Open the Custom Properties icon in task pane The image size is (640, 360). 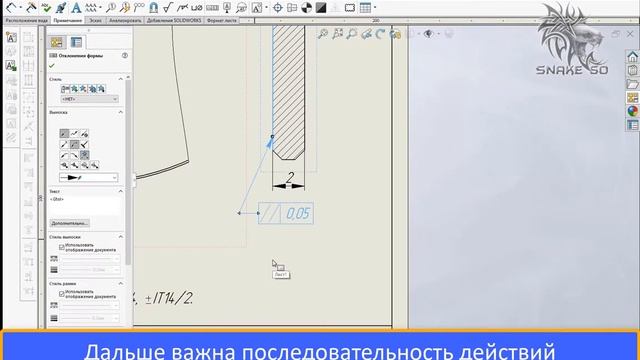632,125
